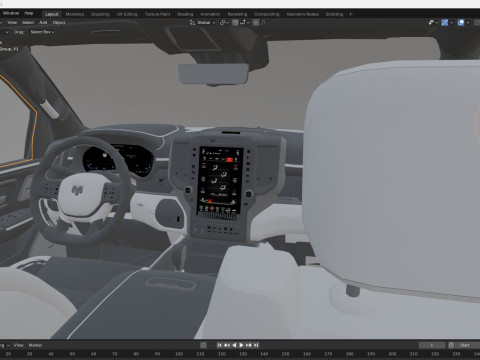
Task: Open proportional editing falloff icon
Action: click(264, 23)
